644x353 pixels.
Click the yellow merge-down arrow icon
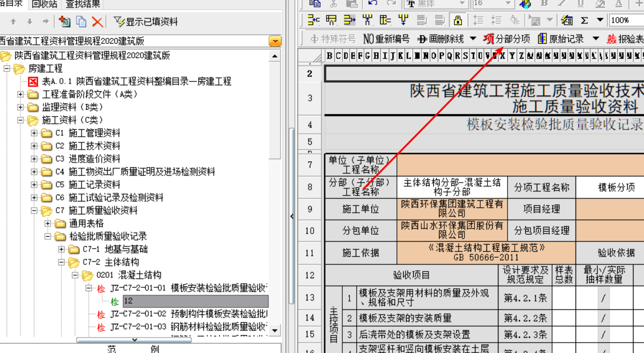[x=403, y=20]
